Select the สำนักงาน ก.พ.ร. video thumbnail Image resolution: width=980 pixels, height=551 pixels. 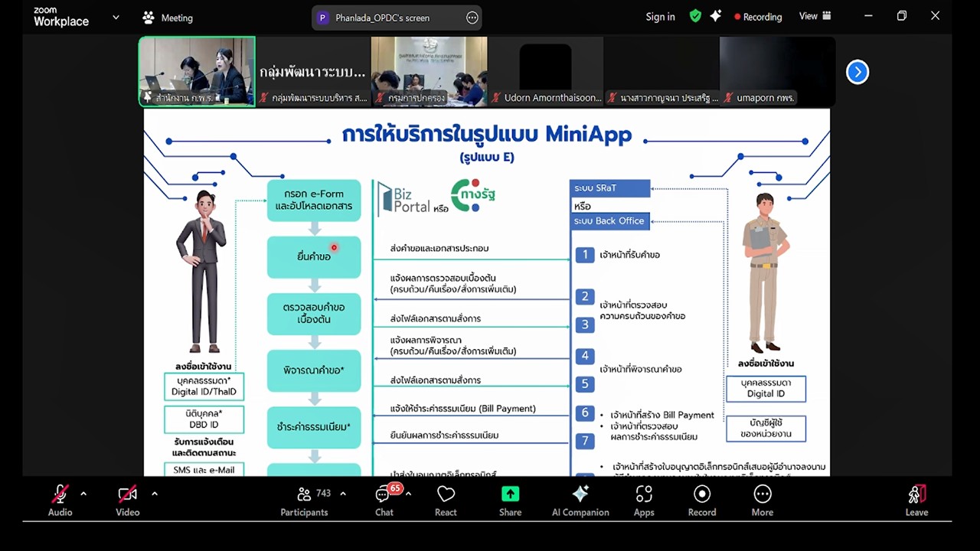coord(197,71)
